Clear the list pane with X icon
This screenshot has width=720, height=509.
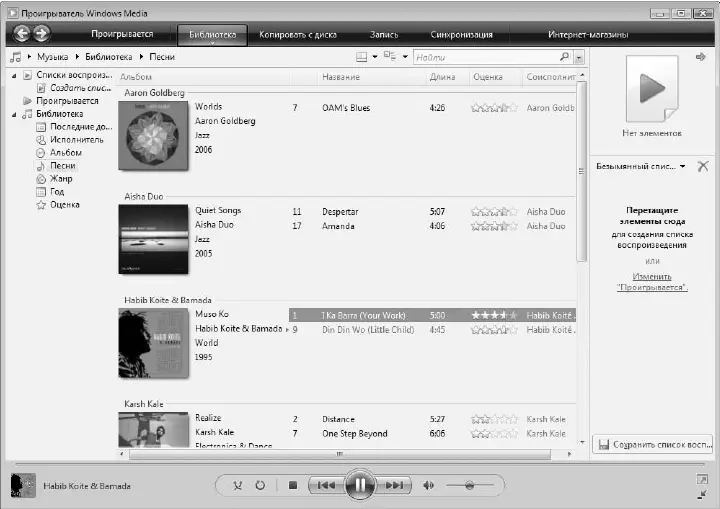[703, 166]
